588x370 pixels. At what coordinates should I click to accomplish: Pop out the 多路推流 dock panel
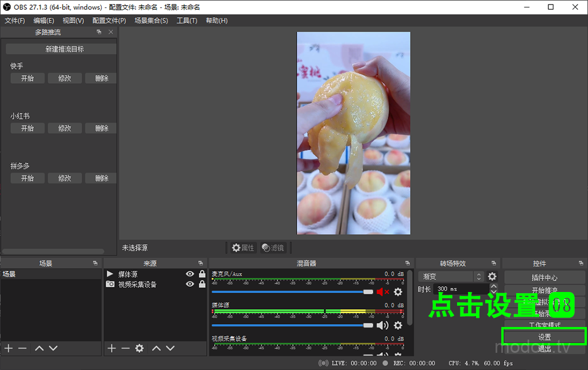click(x=99, y=32)
